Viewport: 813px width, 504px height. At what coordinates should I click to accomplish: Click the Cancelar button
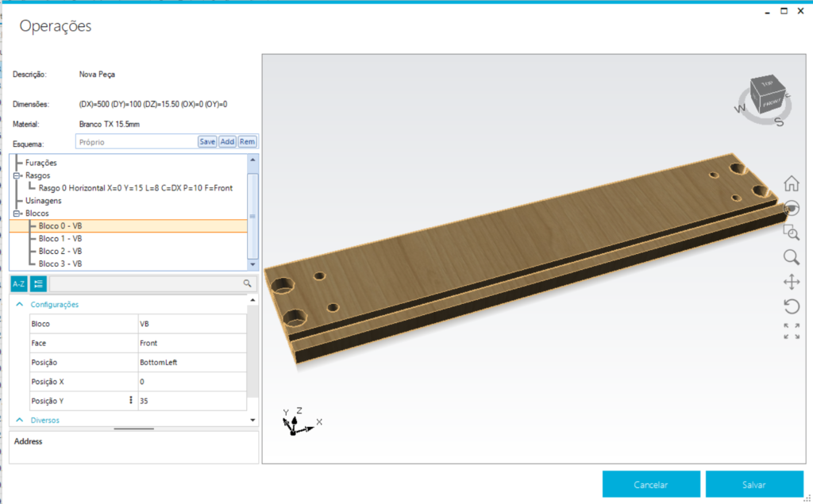tap(651, 484)
